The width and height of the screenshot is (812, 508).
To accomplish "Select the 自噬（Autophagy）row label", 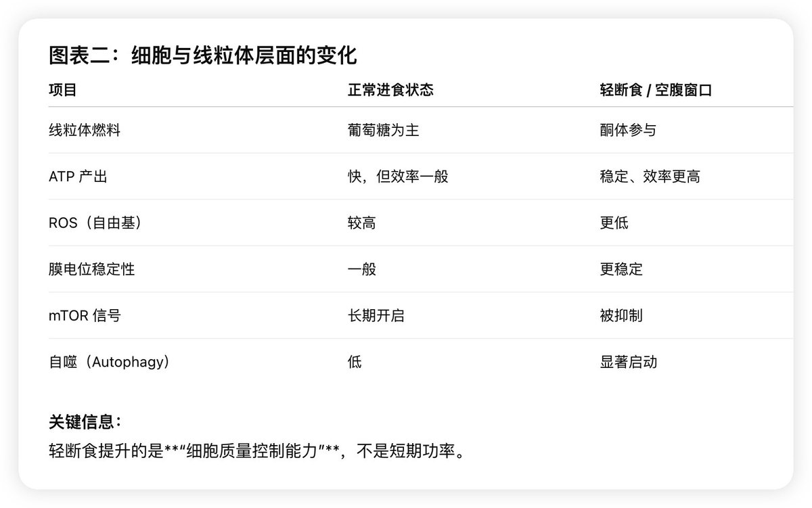I will click(109, 362).
